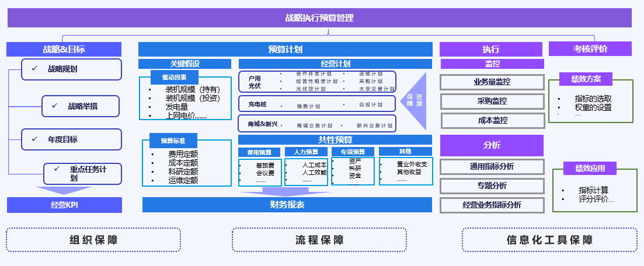Click the 充电桩 row label
Screen dimensions: 644x266
coord(257,104)
